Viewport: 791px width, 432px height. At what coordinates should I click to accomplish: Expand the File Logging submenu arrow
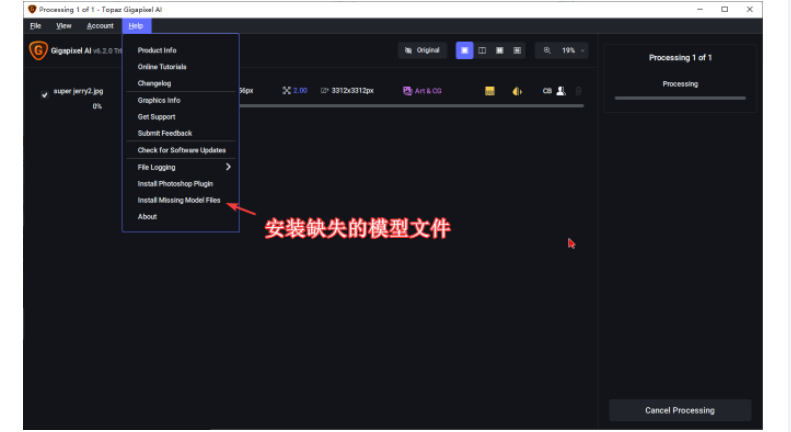228,167
